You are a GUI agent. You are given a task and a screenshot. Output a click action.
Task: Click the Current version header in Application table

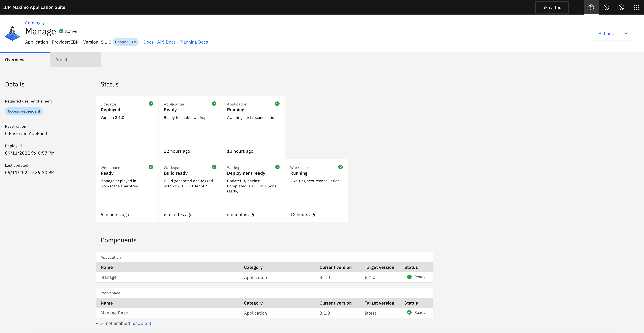(336, 267)
